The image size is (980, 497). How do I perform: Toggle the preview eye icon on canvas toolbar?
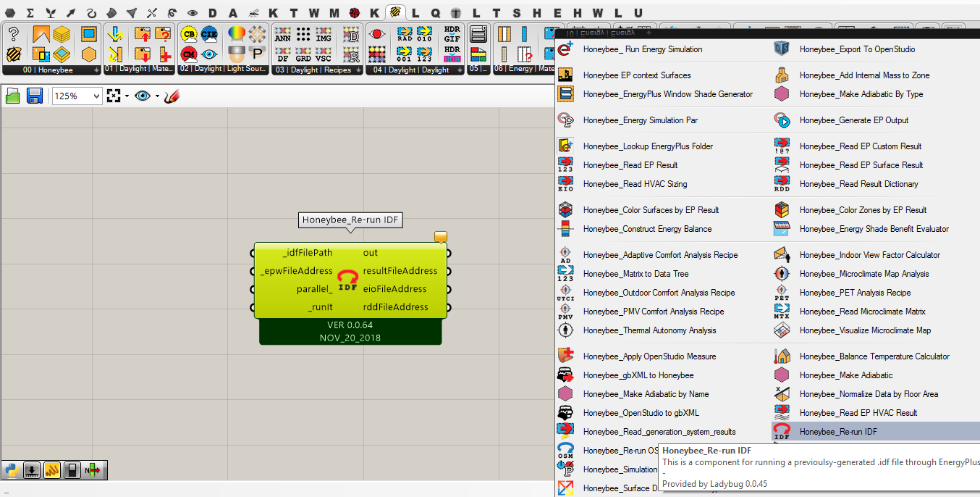[x=143, y=96]
